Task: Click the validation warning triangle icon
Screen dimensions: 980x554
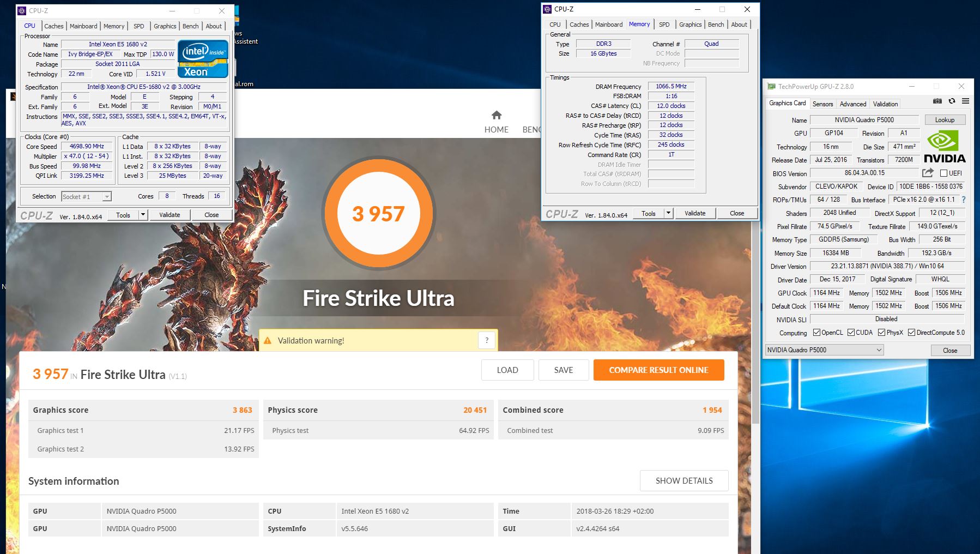Action: tap(268, 341)
